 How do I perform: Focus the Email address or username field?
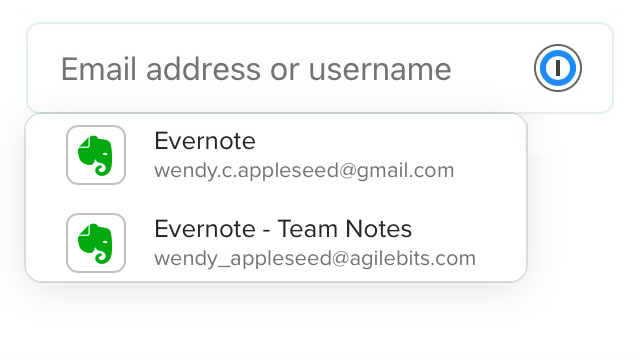[x=320, y=68]
